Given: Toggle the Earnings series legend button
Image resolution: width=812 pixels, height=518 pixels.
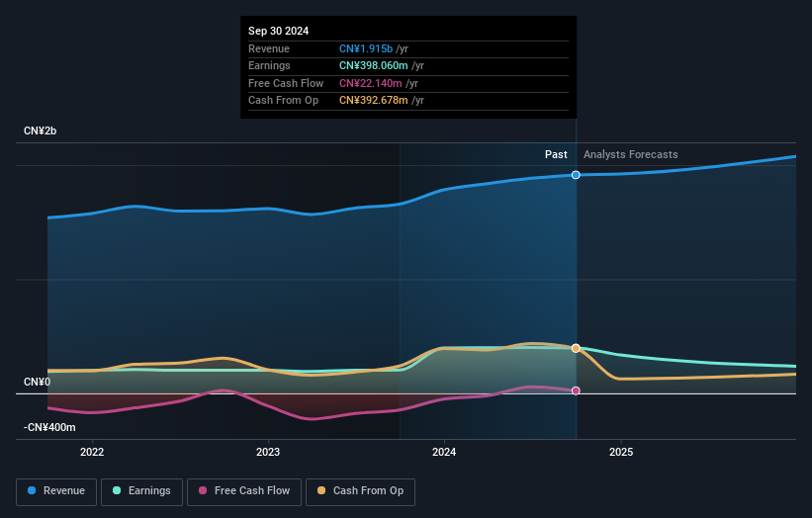Looking at the screenshot, I should pos(141,491).
